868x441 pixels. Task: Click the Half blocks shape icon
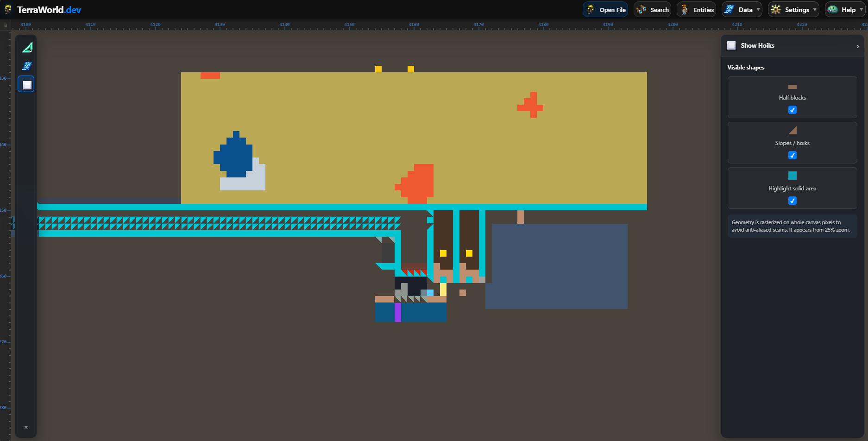pyautogui.click(x=793, y=87)
